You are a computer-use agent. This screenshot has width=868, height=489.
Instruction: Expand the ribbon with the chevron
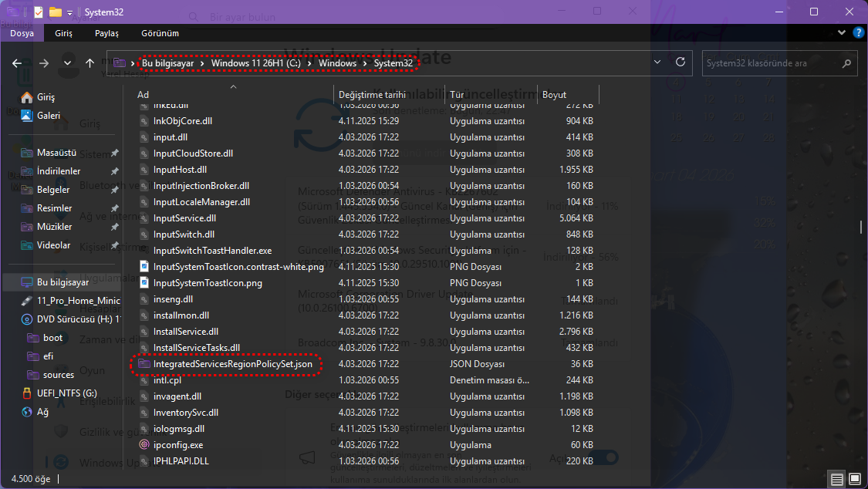pos(842,32)
